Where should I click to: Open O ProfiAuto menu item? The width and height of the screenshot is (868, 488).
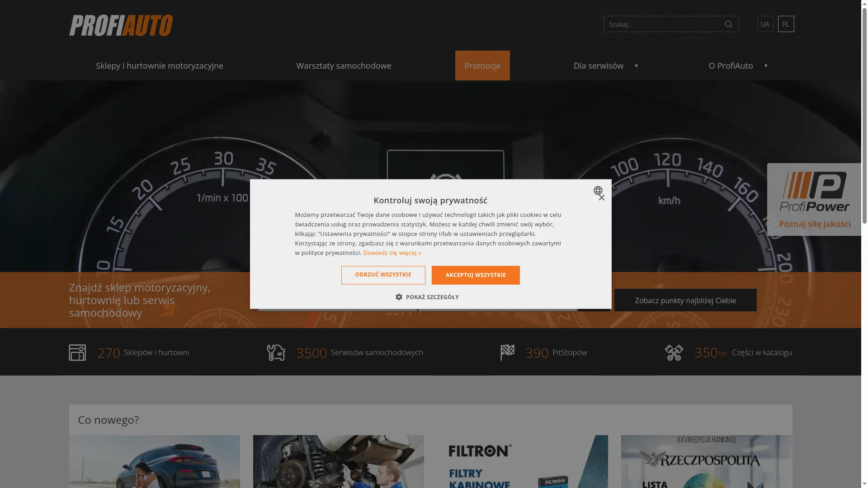coord(731,66)
